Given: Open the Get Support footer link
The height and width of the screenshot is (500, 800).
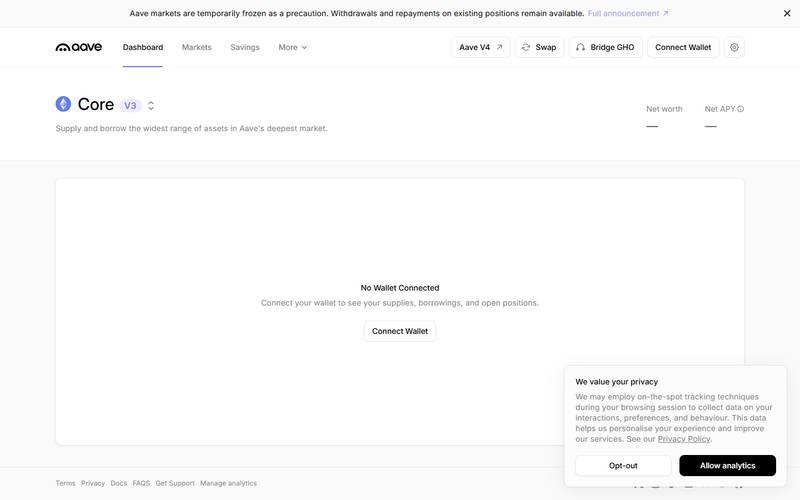Looking at the screenshot, I should point(175,483).
